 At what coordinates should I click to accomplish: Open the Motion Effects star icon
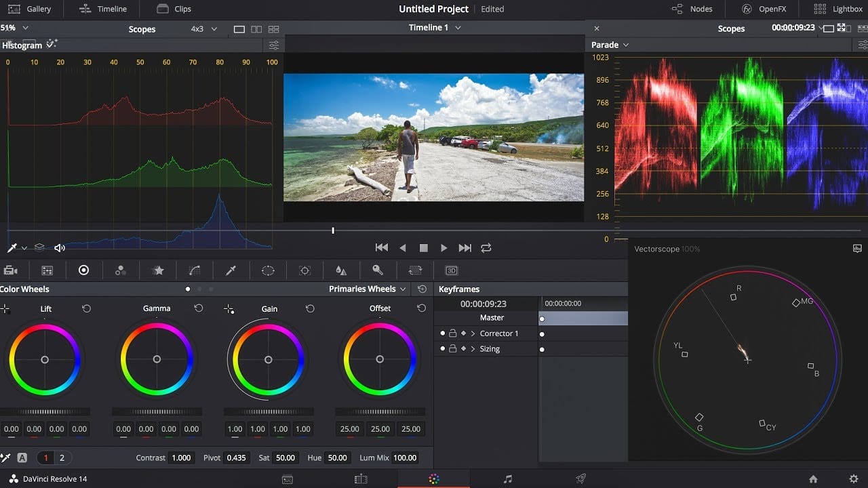(x=158, y=270)
